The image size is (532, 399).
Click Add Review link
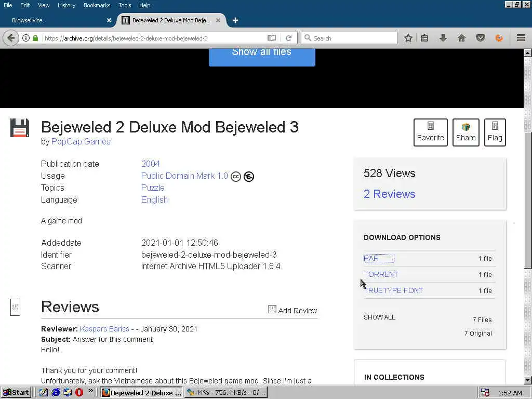293,310
